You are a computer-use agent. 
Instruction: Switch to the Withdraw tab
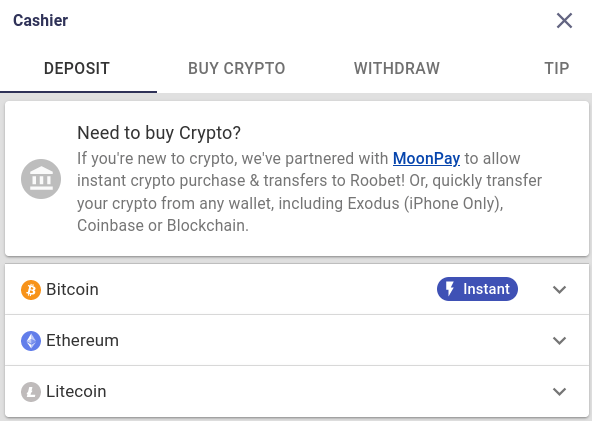pyautogui.click(x=396, y=68)
